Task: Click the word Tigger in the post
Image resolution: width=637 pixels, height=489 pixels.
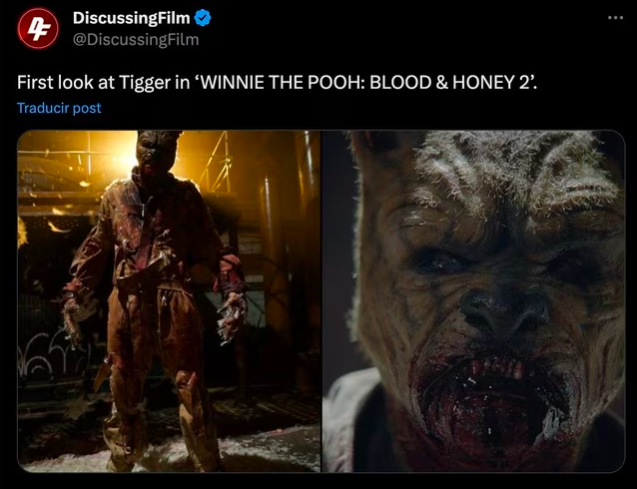Action: (145, 83)
